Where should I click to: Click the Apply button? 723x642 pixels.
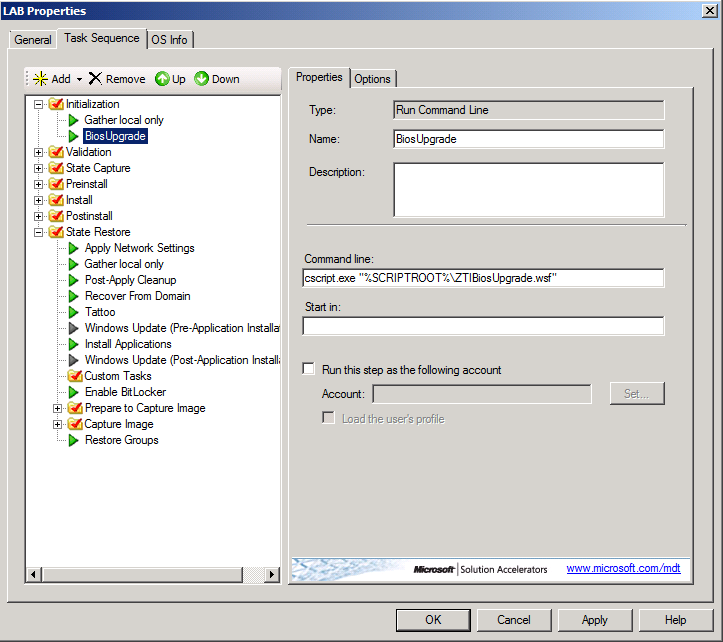pos(595,620)
